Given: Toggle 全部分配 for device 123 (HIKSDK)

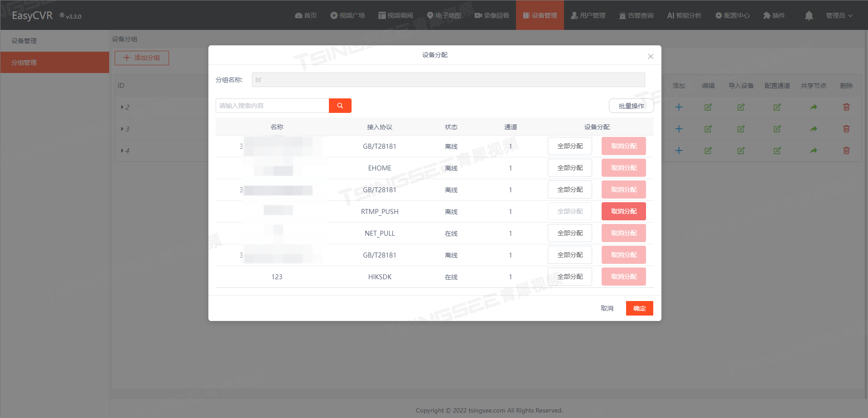Looking at the screenshot, I should point(569,276).
